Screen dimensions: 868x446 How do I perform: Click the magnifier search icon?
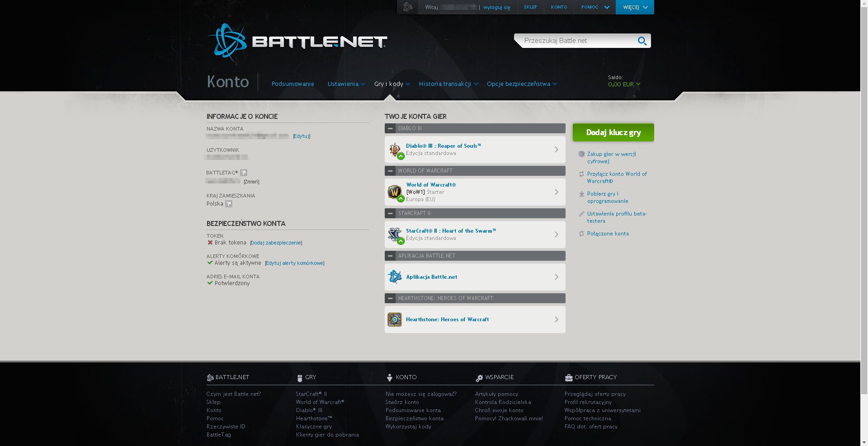click(x=642, y=41)
